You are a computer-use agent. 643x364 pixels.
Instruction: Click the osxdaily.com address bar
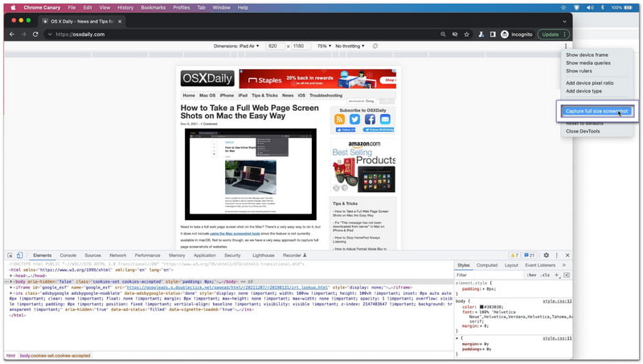[x=242, y=35]
